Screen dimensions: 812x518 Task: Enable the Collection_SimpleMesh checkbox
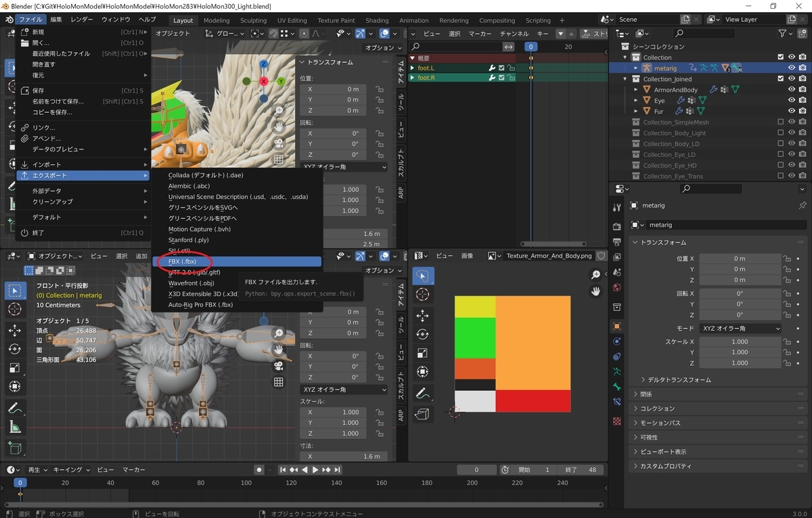[780, 122]
